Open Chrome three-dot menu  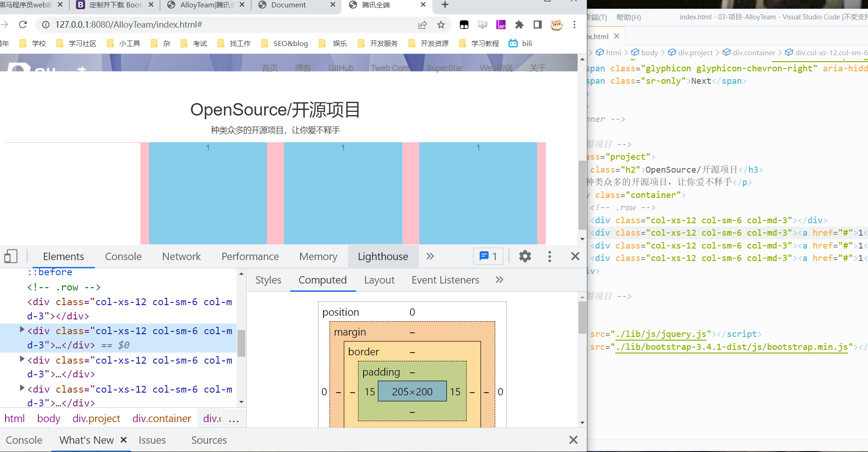pyautogui.click(x=574, y=25)
